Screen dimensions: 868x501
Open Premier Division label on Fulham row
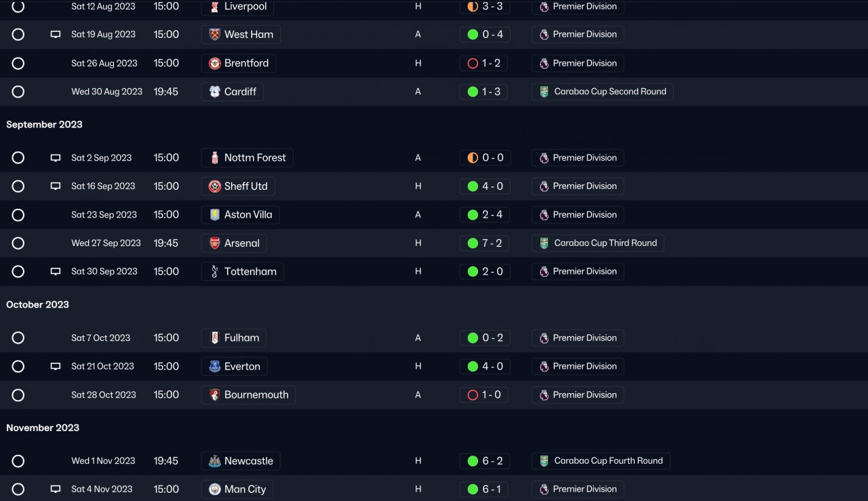point(578,338)
